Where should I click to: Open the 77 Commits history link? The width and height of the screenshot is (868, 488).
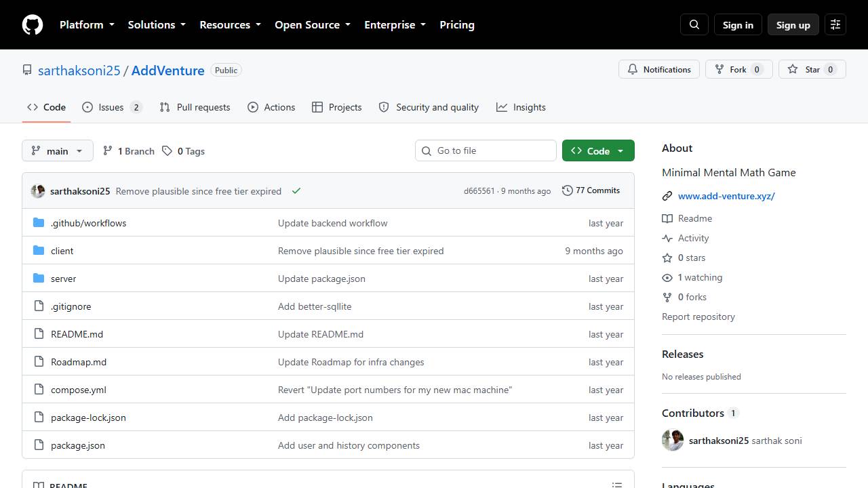pyautogui.click(x=591, y=190)
